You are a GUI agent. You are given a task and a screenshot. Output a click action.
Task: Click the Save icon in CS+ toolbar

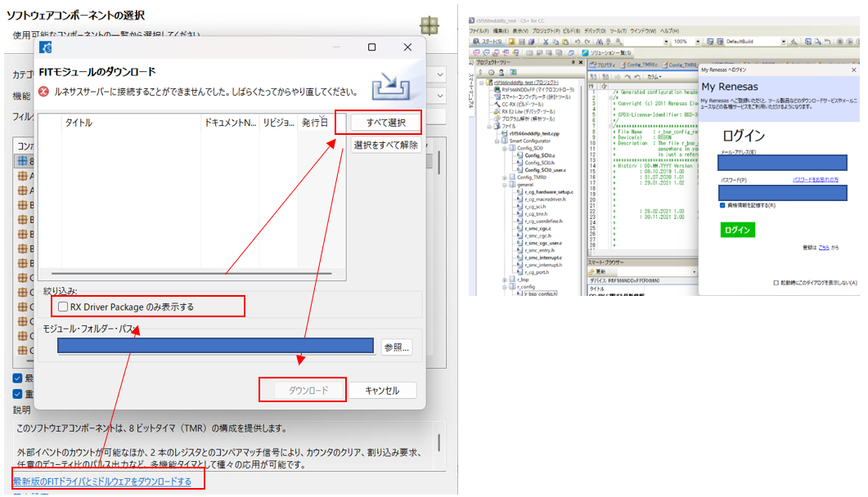[522, 42]
